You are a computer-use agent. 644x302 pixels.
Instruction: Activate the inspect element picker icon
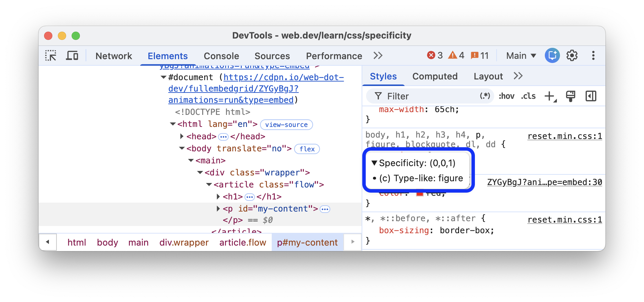pyautogui.click(x=51, y=56)
